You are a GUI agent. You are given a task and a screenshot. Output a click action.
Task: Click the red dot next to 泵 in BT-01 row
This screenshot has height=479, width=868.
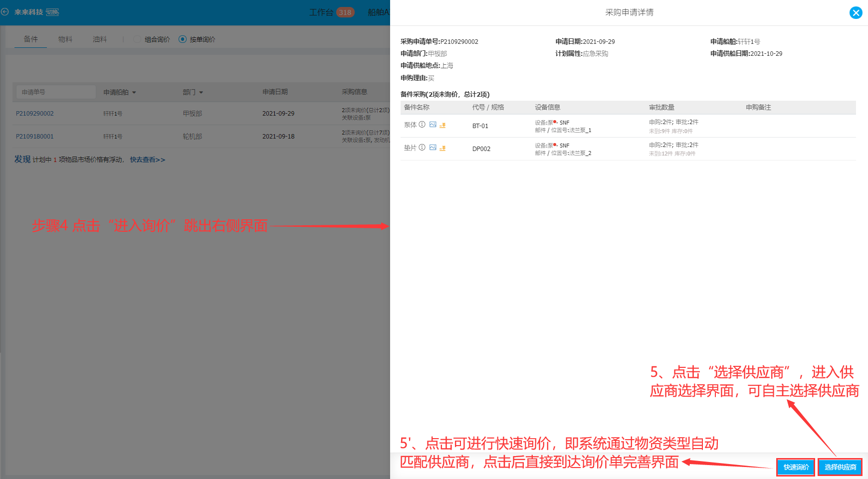pos(555,122)
